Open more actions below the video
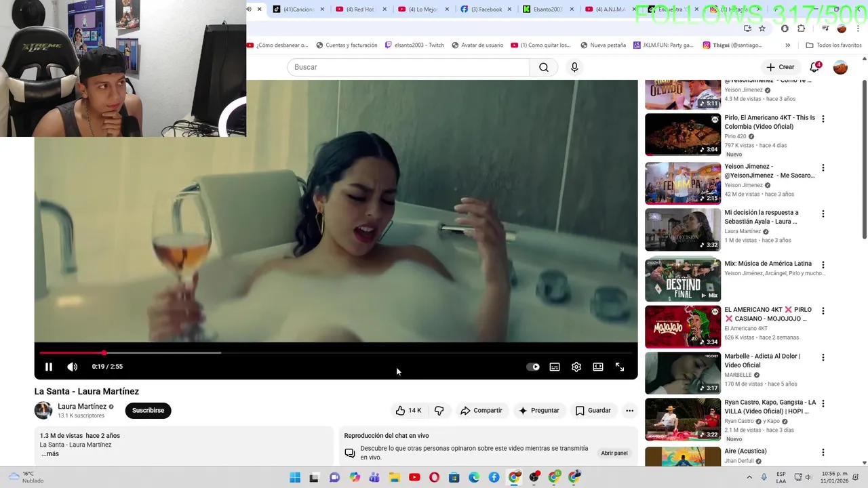Viewport: 868px width, 488px height. (x=629, y=411)
